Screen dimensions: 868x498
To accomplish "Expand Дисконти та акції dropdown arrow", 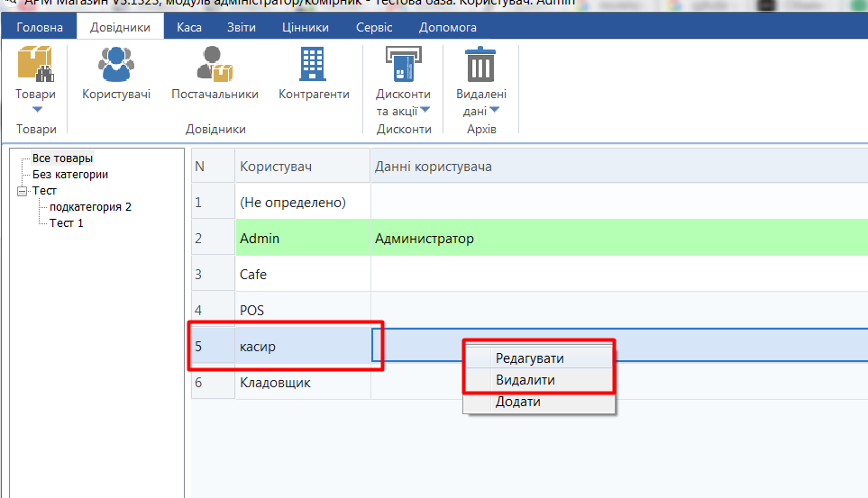I will tap(425, 110).
